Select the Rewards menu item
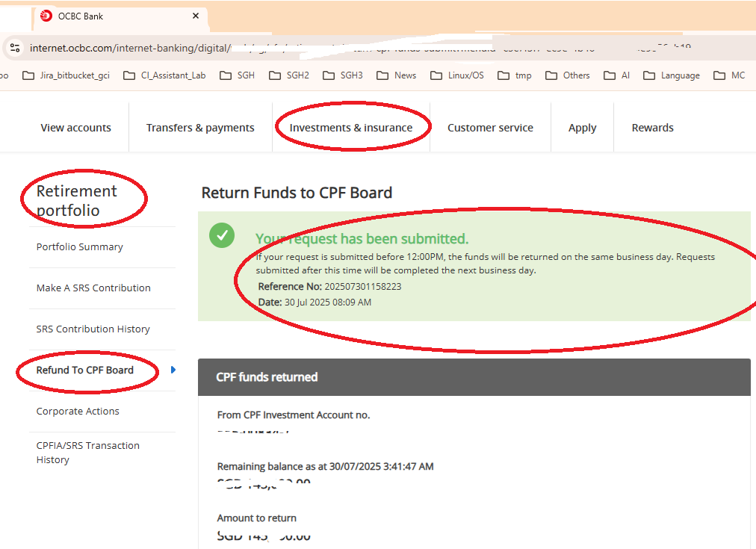This screenshot has height=549, width=756. point(652,127)
